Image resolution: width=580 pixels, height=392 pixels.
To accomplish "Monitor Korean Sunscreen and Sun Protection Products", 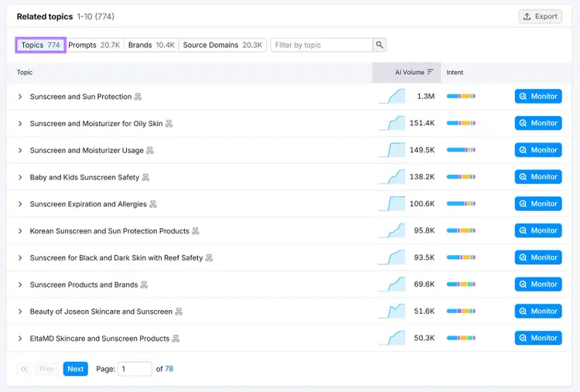I will click(538, 230).
